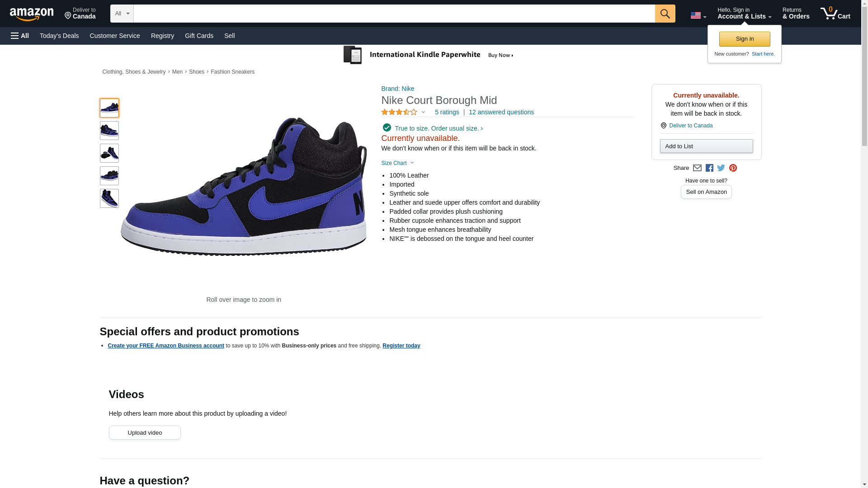Open the language flag dropdown

(x=698, y=15)
